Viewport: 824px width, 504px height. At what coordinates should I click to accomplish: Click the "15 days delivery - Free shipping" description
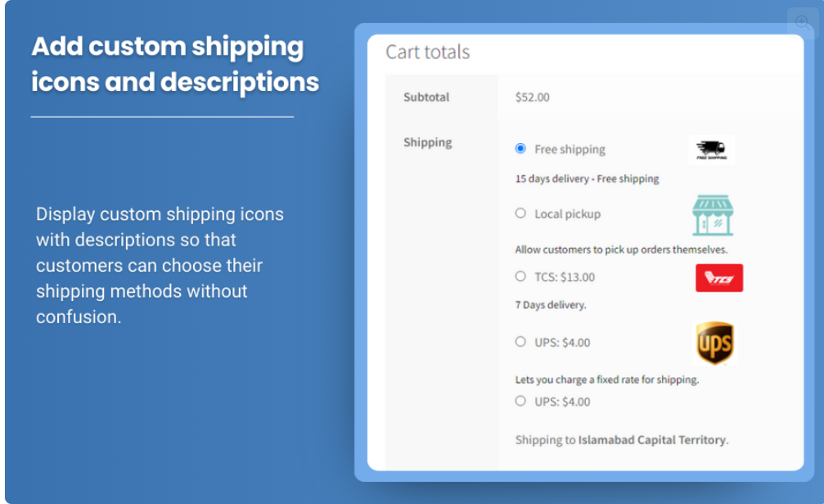pos(587,178)
